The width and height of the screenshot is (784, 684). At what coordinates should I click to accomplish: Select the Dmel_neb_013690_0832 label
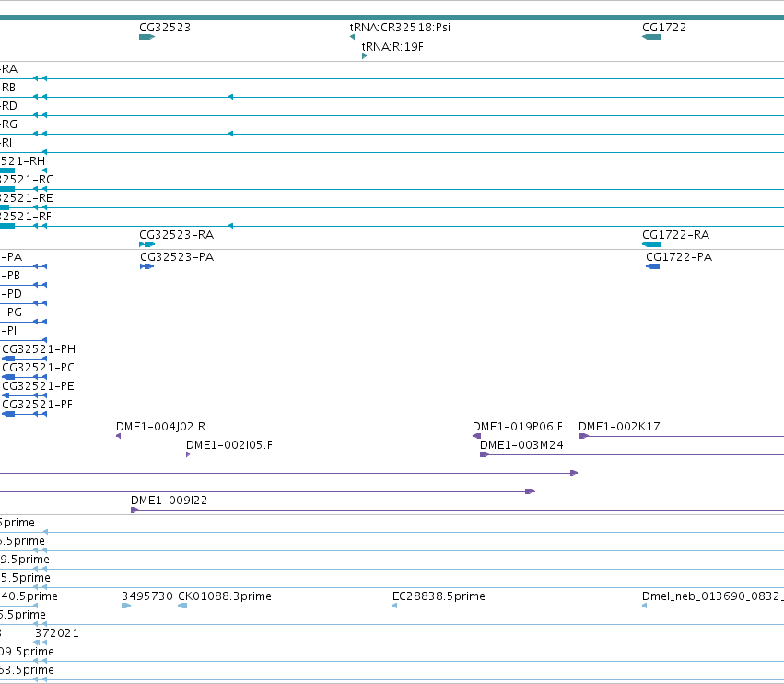click(712, 596)
